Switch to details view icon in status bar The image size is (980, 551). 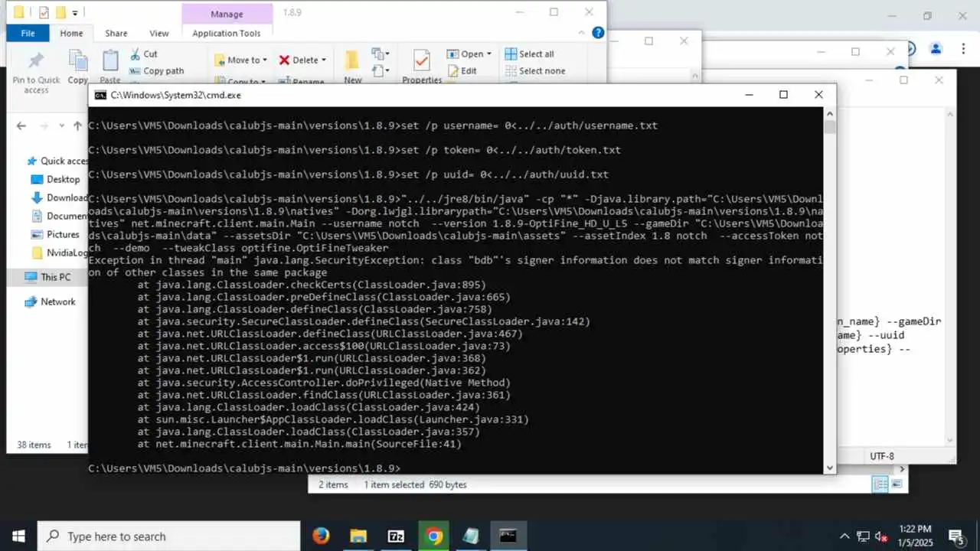coord(880,484)
